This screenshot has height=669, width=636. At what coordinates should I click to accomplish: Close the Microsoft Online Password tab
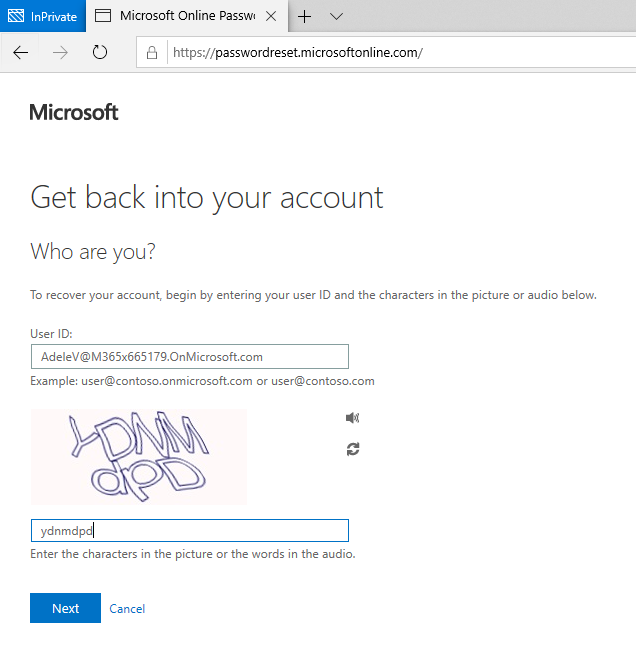(271, 16)
